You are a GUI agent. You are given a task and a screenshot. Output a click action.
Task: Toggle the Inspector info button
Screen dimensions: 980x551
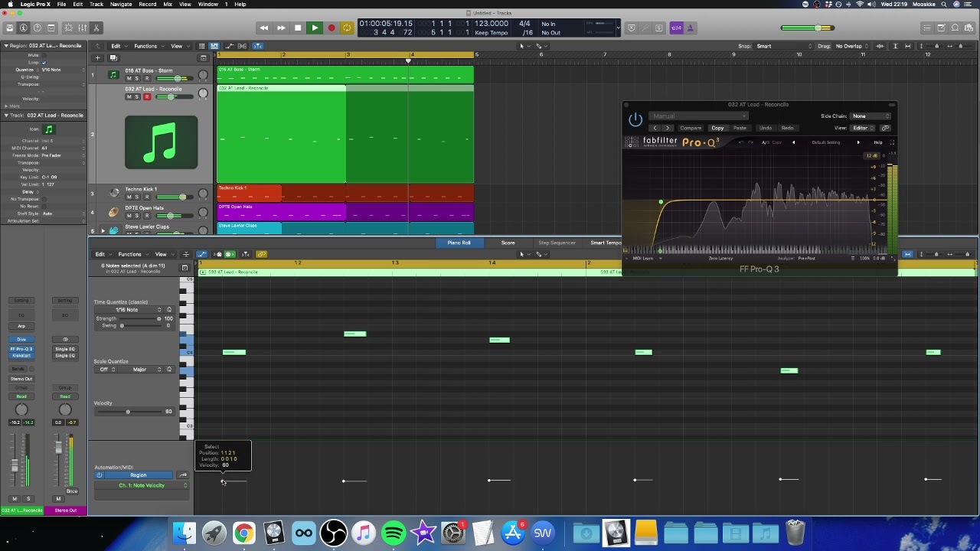[23, 28]
